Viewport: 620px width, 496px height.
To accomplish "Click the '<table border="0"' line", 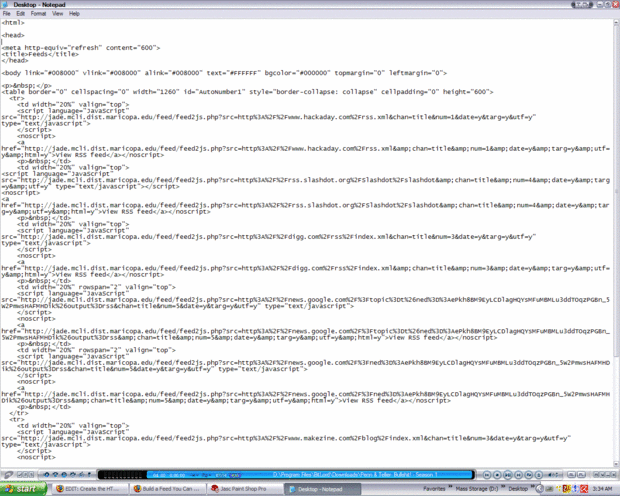I will (x=247, y=92).
